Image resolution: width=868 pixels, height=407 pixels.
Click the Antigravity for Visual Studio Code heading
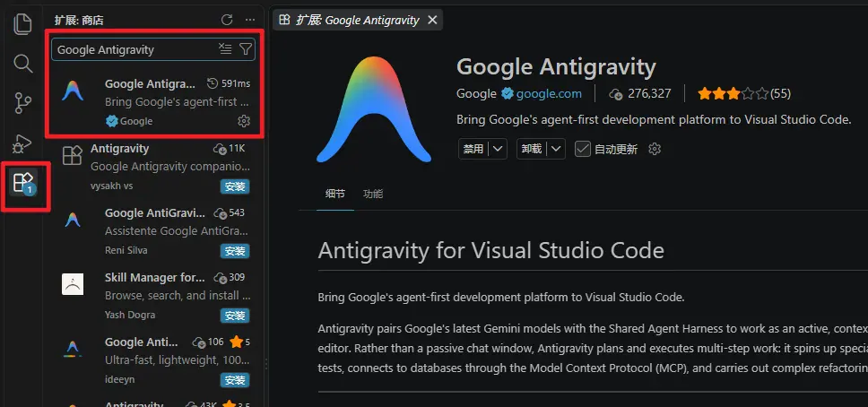[x=491, y=251]
